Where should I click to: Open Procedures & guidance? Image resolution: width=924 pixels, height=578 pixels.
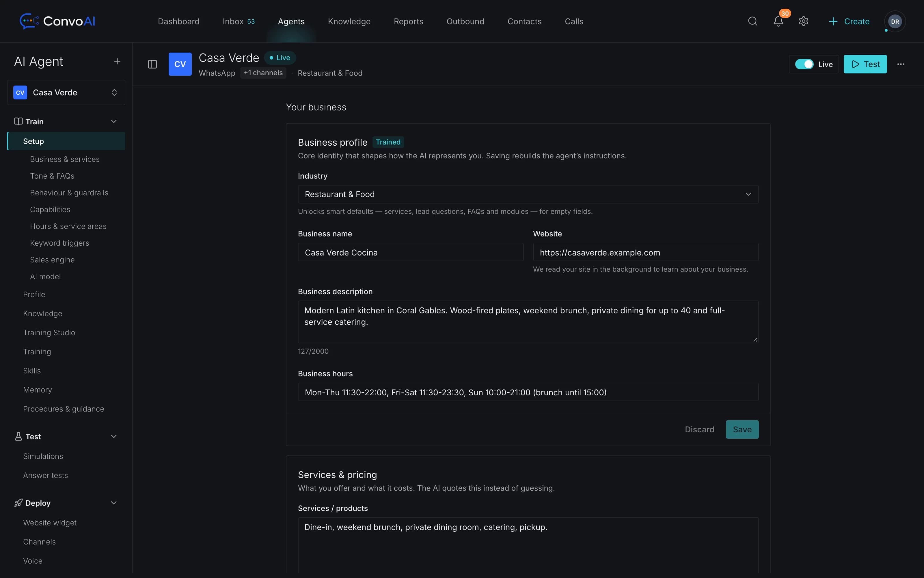64,409
